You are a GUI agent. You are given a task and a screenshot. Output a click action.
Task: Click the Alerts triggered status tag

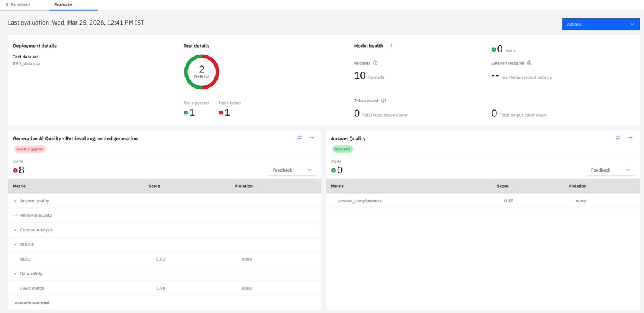[x=30, y=150]
